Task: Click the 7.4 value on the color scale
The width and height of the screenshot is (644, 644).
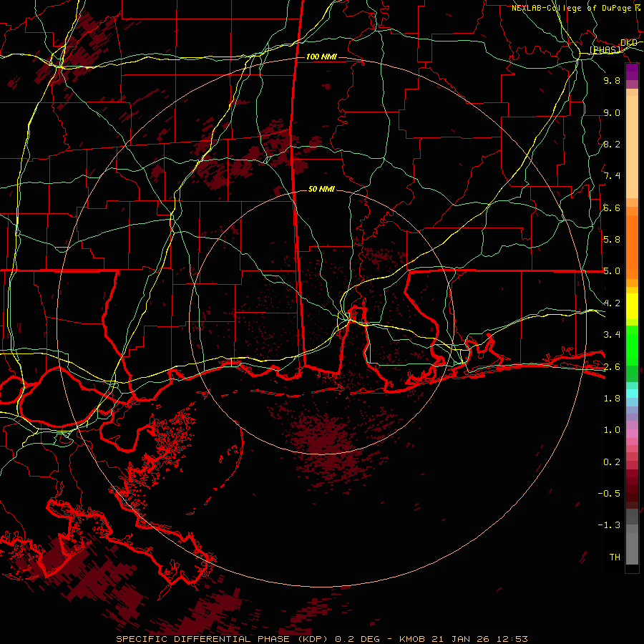Action: [612, 176]
